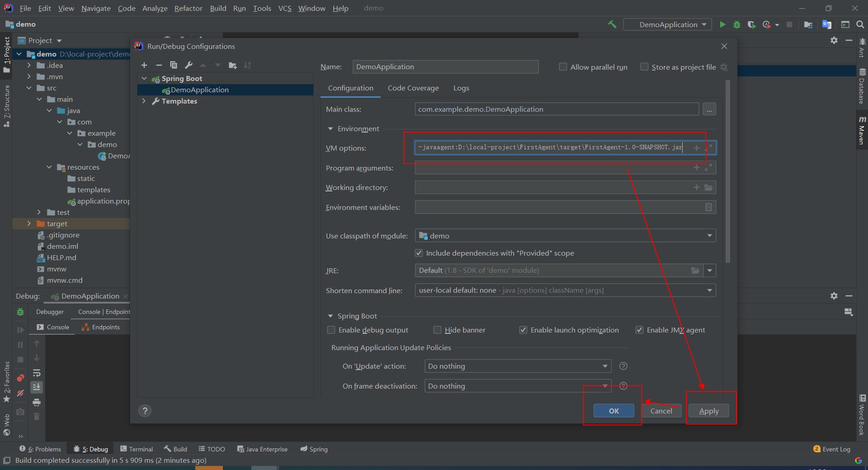Toggle Enable JMX agent checkbox

pyautogui.click(x=639, y=330)
